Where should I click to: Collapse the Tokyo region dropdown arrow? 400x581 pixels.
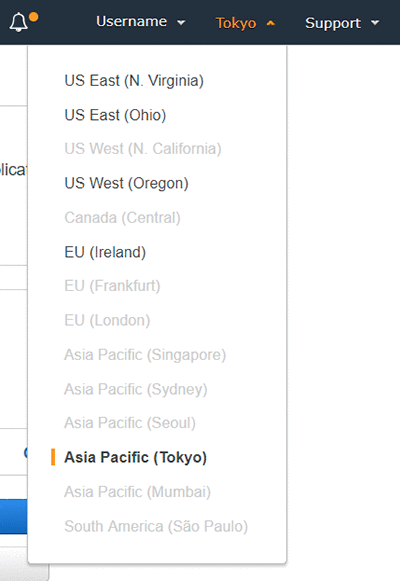pos(271,23)
